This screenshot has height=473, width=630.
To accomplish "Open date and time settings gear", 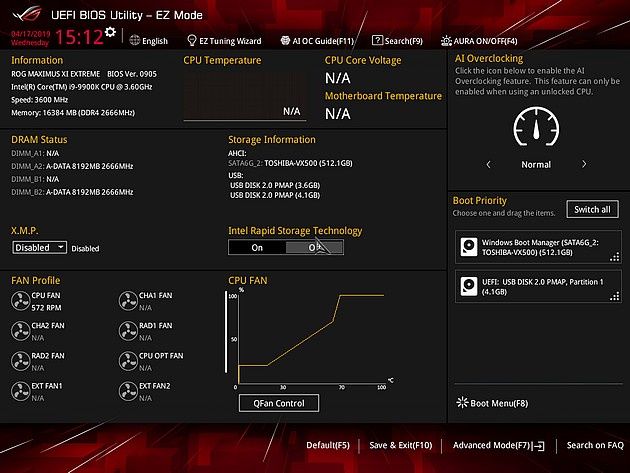I will (x=110, y=32).
